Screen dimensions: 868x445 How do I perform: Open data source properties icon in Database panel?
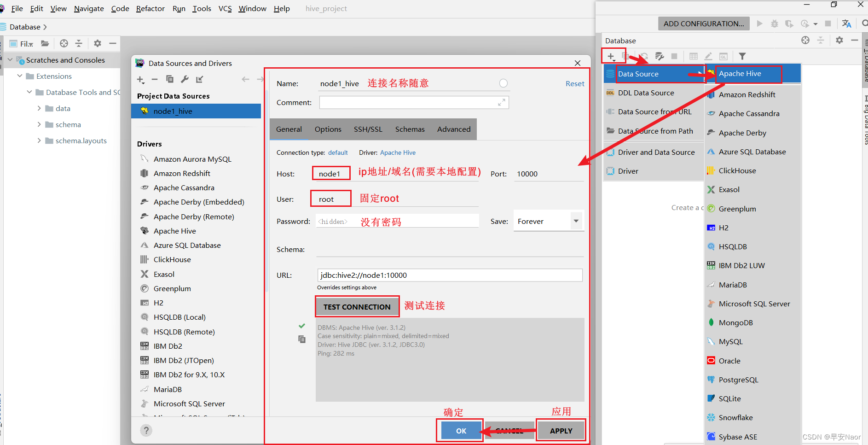(x=660, y=56)
